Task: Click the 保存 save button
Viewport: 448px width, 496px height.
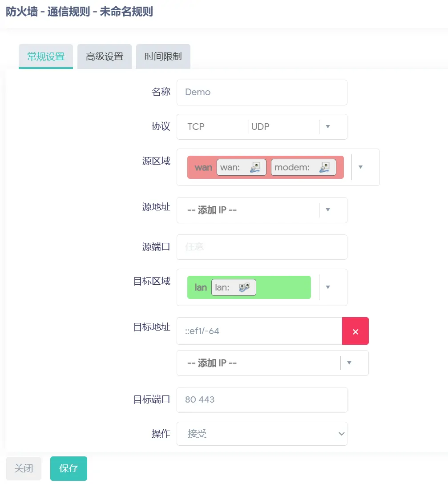Action: [68, 468]
